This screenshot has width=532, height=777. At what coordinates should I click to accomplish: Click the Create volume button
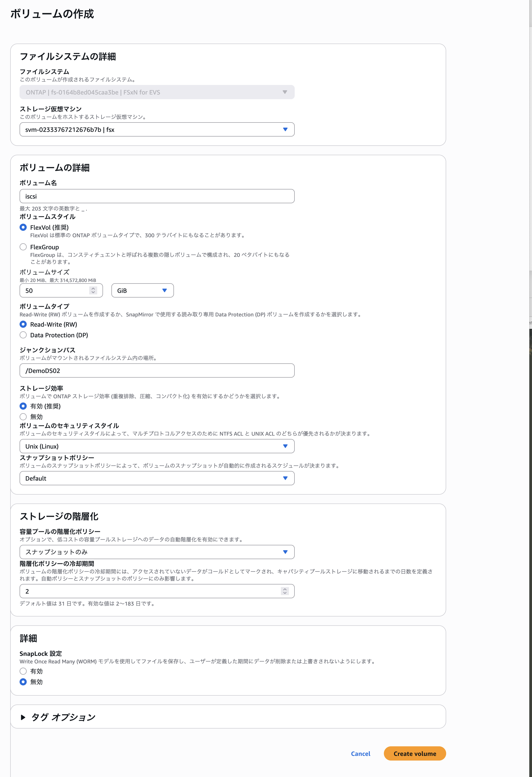point(415,754)
